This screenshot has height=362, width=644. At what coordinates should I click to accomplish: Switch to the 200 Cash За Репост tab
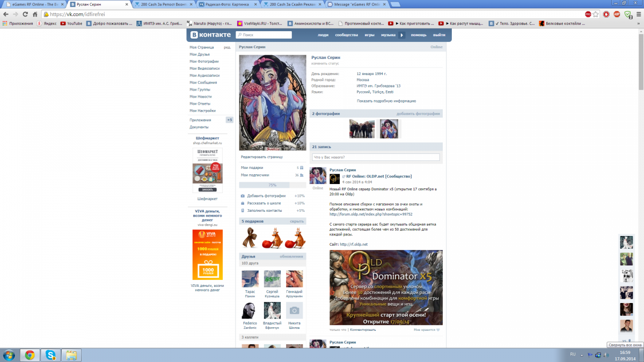[164, 4]
